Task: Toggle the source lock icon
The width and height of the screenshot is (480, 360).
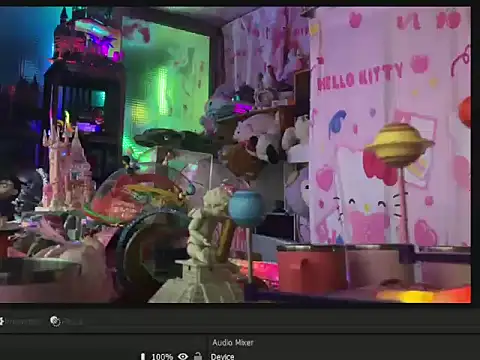Action: point(198,356)
